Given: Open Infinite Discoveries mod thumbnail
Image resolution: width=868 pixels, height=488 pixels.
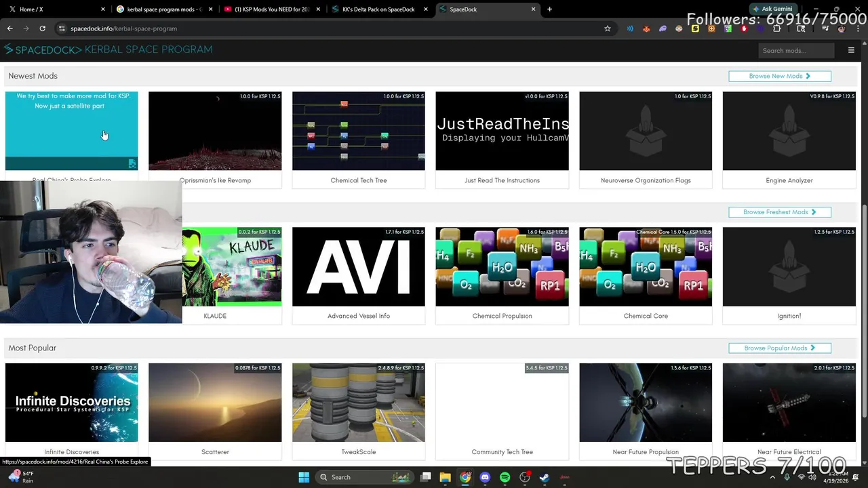Looking at the screenshot, I should point(71,403).
